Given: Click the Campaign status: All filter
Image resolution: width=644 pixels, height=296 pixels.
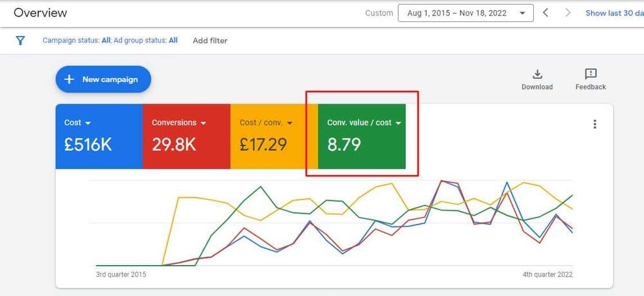Looking at the screenshot, I should coord(77,41).
